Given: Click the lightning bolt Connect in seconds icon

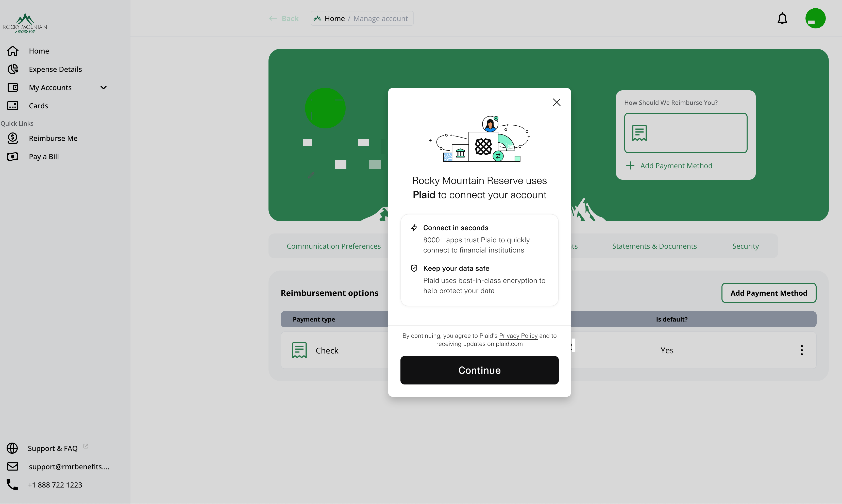Looking at the screenshot, I should pyautogui.click(x=414, y=228).
